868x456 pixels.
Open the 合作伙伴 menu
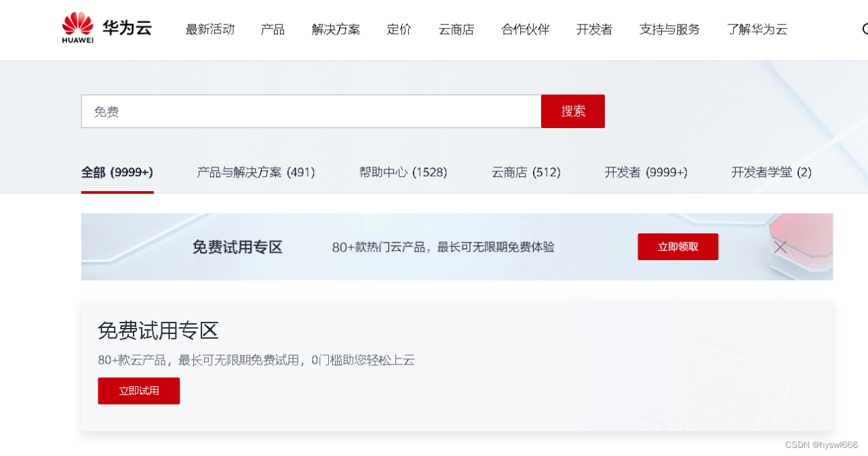pyautogui.click(x=525, y=29)
